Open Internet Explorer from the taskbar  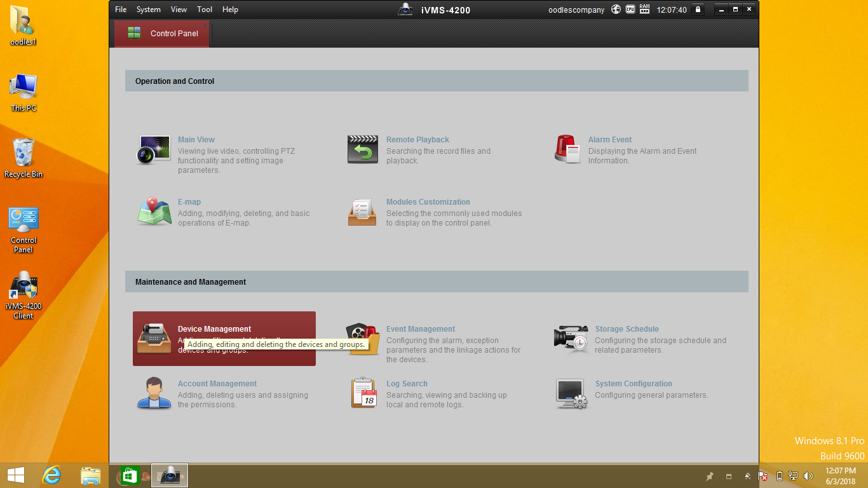pyautogui.click(x=51, y=475)
